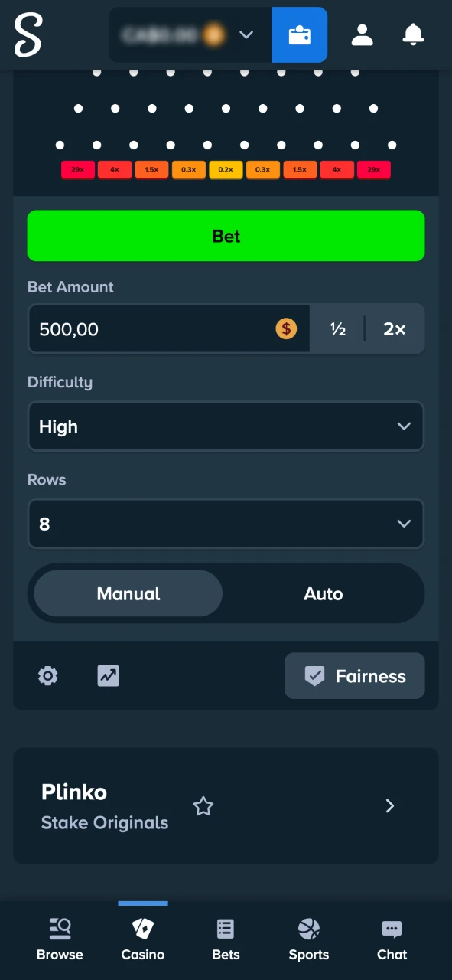Screen dimensions: 452x980
Task: Open game settings with the gear icon
Action: pos(47,676)
